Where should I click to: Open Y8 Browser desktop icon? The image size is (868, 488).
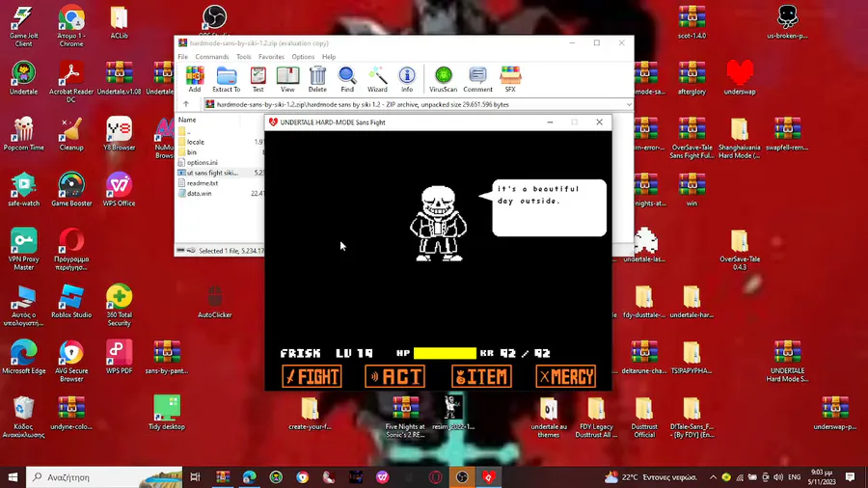(x=119, y=134)
